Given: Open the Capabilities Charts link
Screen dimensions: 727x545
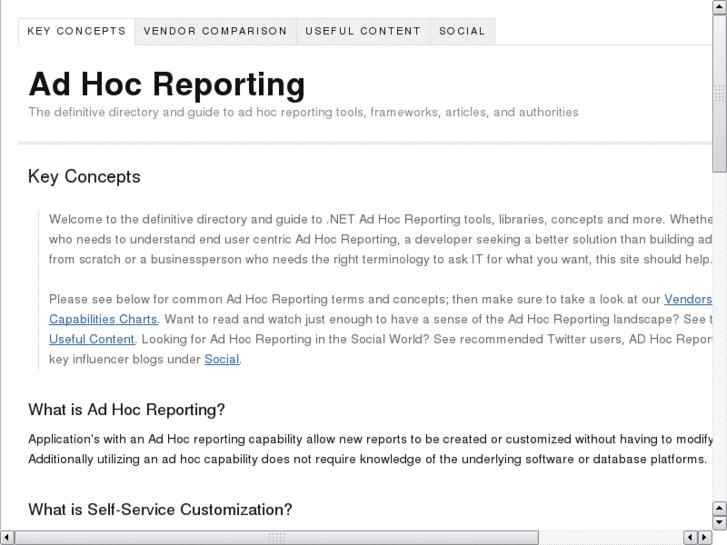Looking at the screenshot, I should coord(103,319).
